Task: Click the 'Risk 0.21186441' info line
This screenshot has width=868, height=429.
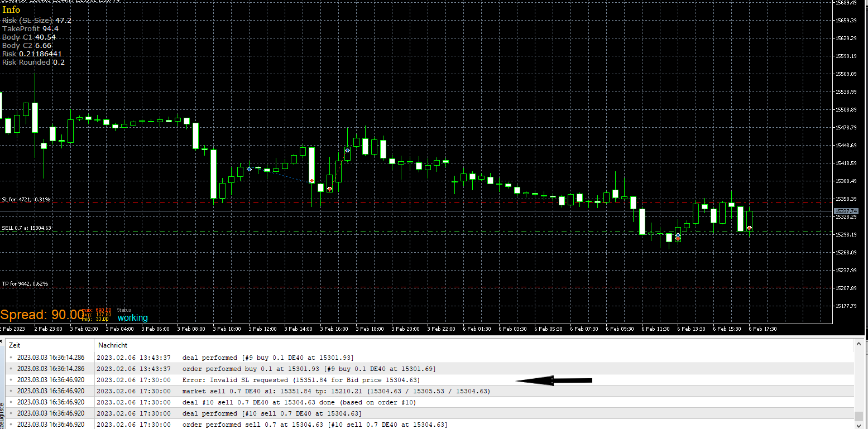Action: pos(32,54)
